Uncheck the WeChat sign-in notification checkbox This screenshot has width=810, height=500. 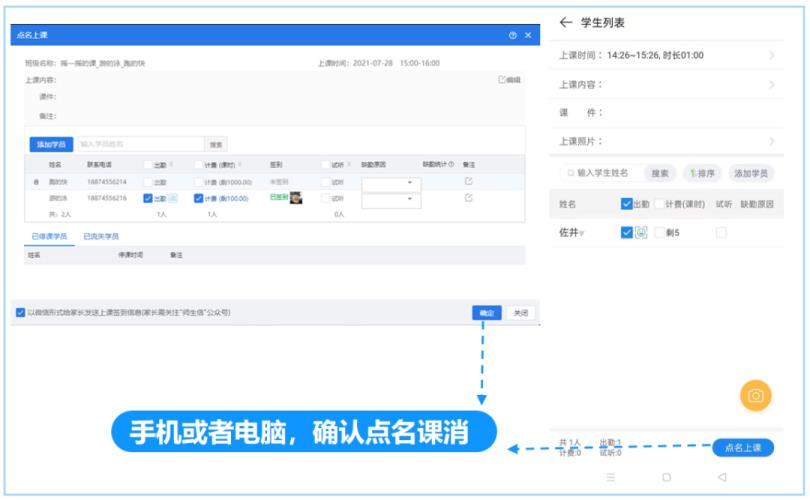click(21, 312)
